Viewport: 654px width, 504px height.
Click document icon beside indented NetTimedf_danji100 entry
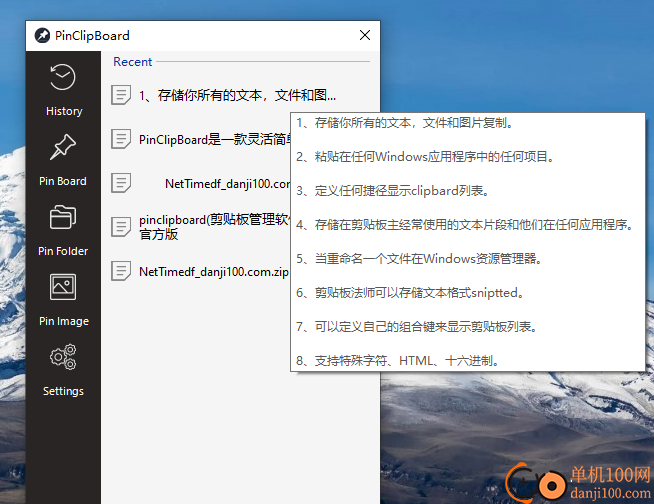point(121,183)
